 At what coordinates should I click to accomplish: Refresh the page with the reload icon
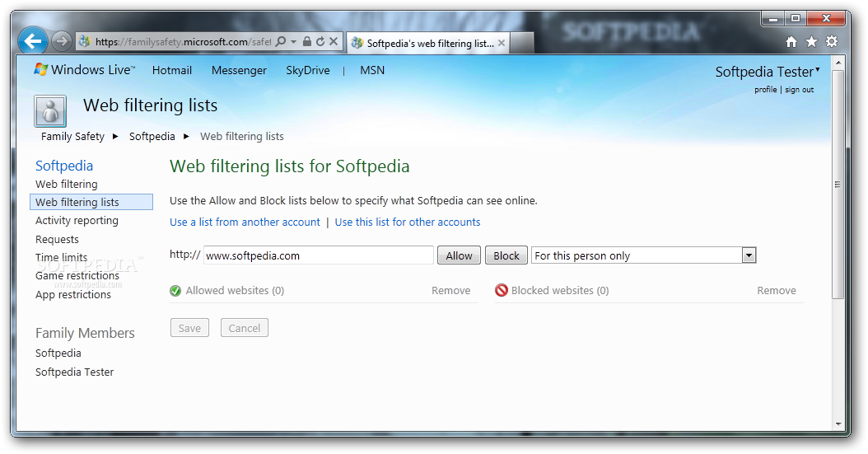(x=320, y=41)
